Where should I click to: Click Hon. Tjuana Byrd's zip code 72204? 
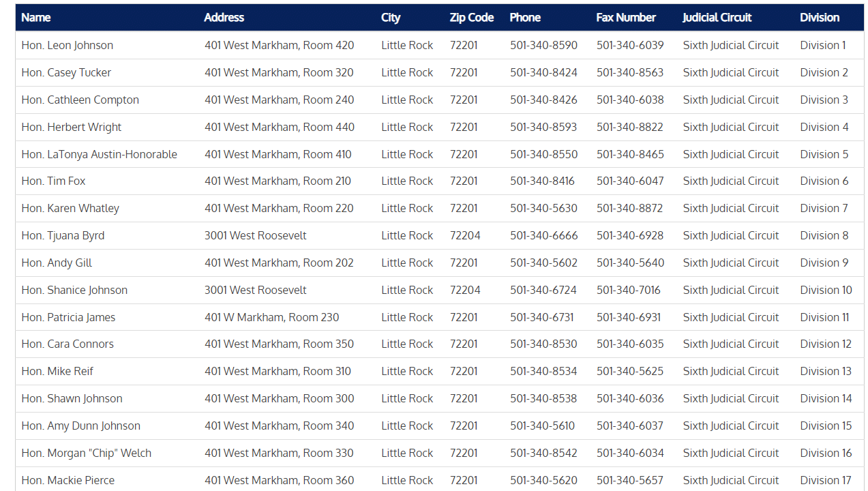[x=465, y=235]
